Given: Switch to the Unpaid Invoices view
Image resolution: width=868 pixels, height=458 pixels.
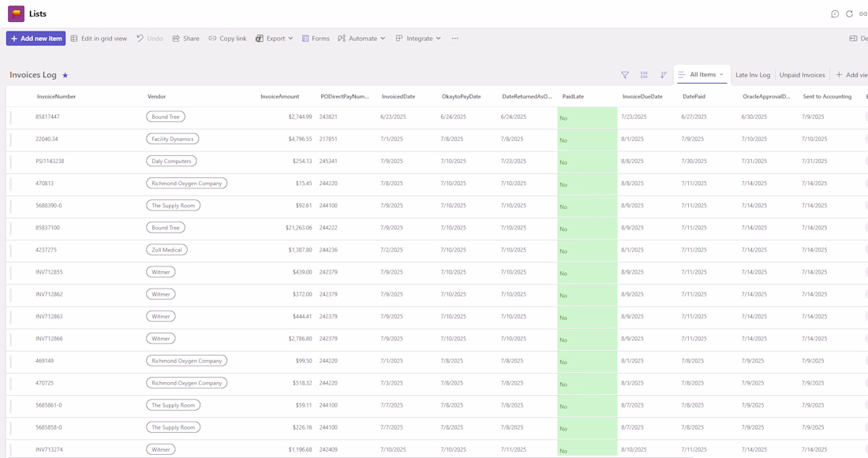Looking at the screenshot, I should pyautogui.click(x=802, y=75).
